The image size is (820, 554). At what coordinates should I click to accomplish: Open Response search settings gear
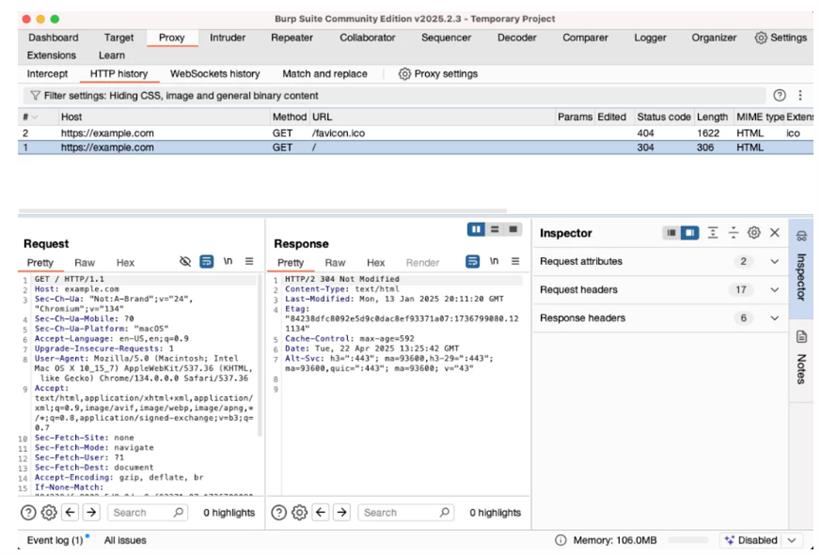[300, 512]
